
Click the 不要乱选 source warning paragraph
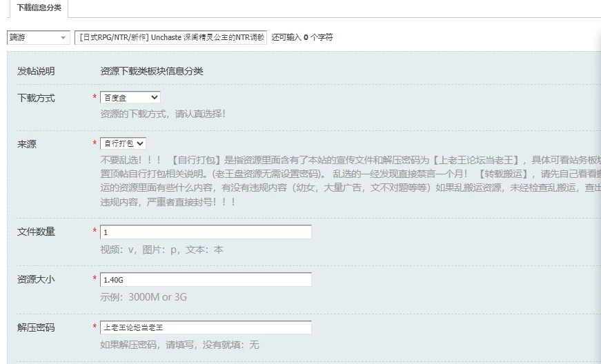pos(351,181)
